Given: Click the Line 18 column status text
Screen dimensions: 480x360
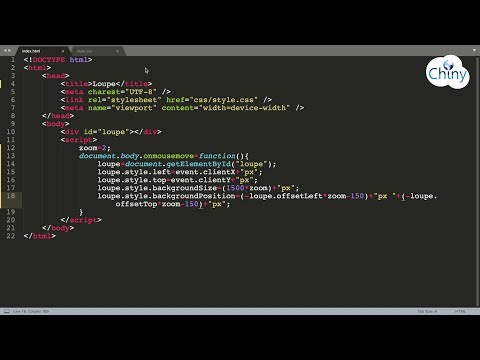Looking at the screenshot, I should [31, 311].
